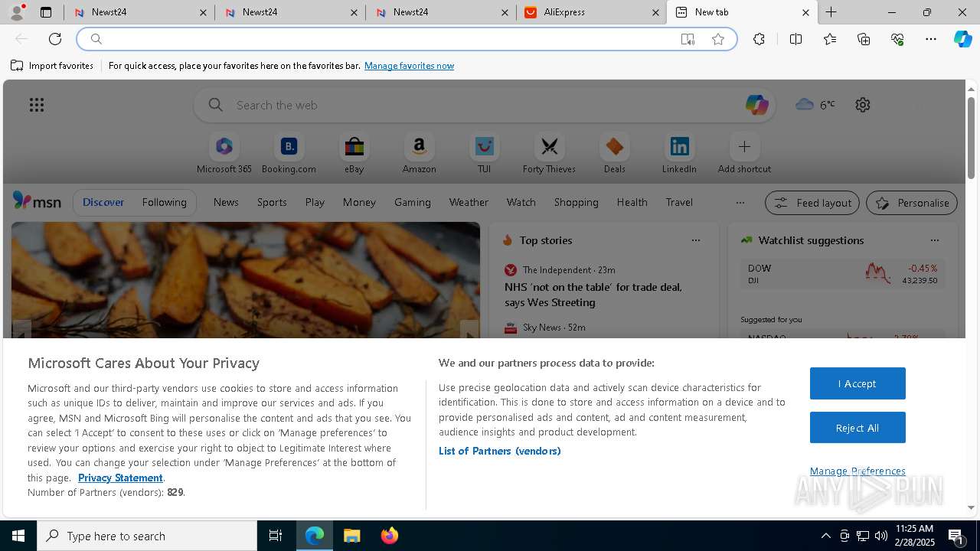The height and width of the screenshot is (551, 980).
Task: Add this page to favorites star
Action: point(718,39)
